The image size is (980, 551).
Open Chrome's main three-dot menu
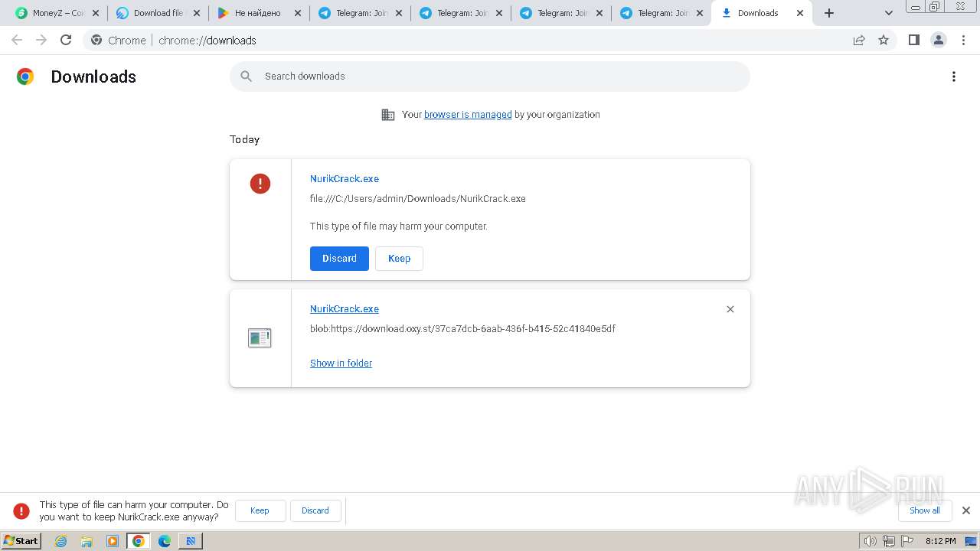[964, 40]
